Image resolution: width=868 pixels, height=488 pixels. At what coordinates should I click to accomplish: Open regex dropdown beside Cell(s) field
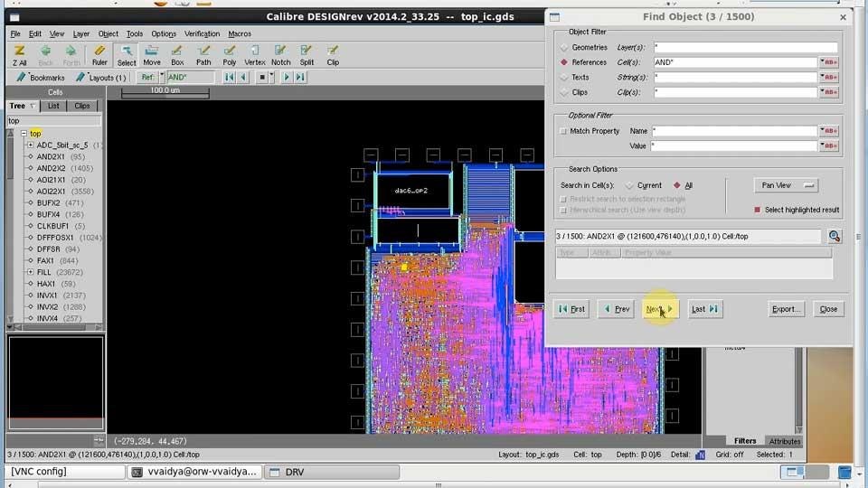pos(829,62)
